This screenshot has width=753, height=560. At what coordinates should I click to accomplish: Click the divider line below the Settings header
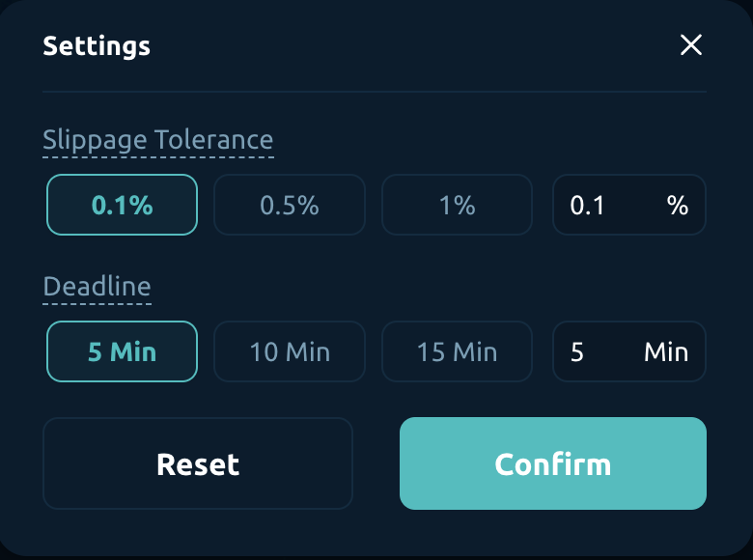(375, 92)
